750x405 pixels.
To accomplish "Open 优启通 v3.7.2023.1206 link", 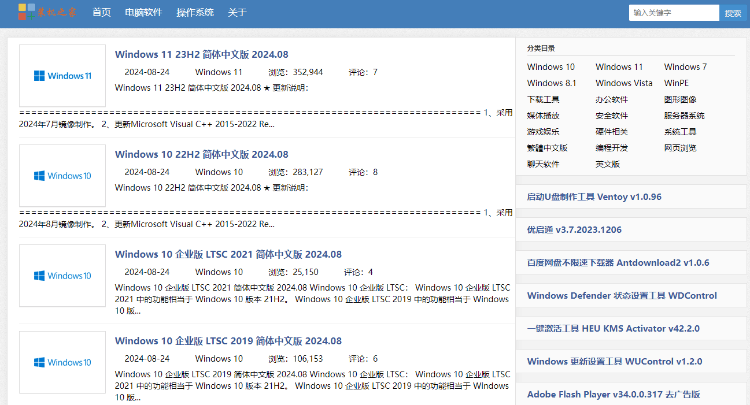I will point(574,230).
